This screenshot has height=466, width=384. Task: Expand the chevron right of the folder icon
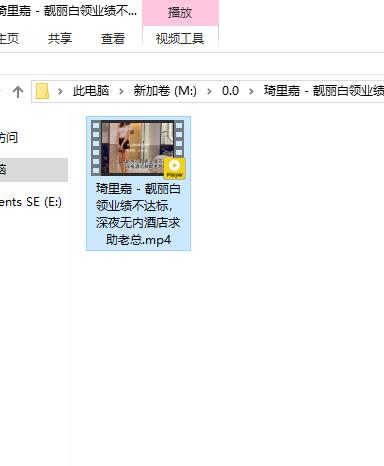point(60,91)
